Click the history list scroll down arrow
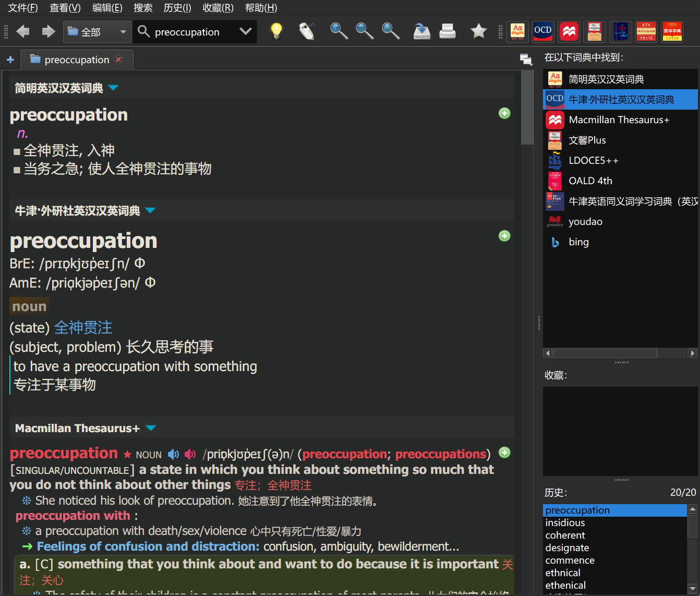Viewport: 700px width, 596px height. 693,588
